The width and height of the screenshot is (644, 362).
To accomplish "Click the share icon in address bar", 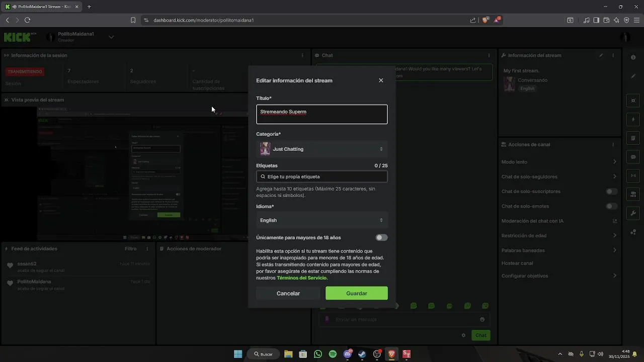I will coord(473,20).
